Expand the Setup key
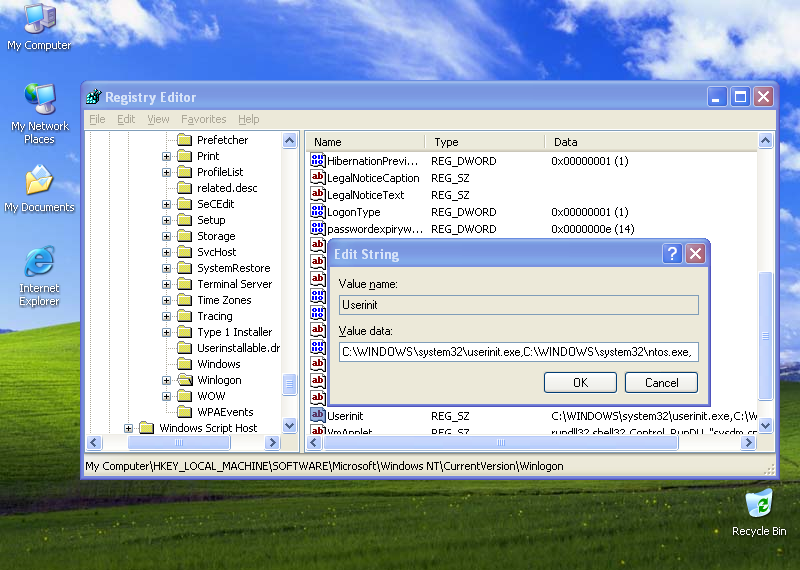This screenshot has height=570, width=800. [x=166, y=220]
